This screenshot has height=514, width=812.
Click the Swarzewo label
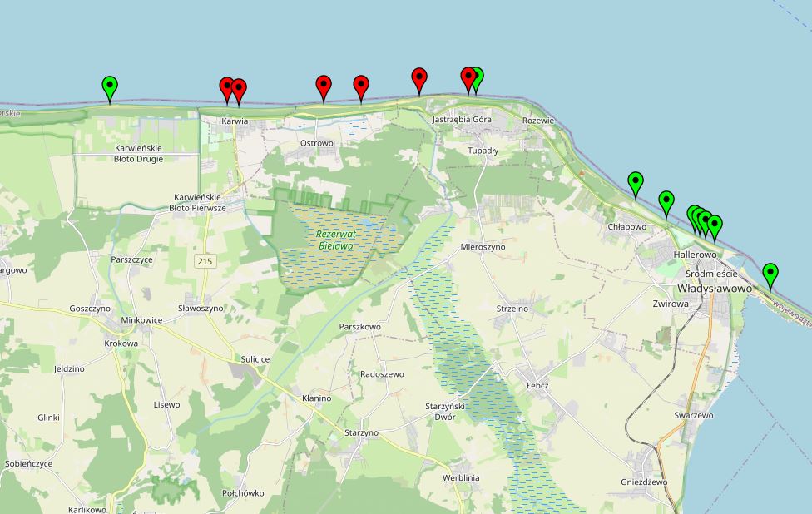(x=694, y=415)
